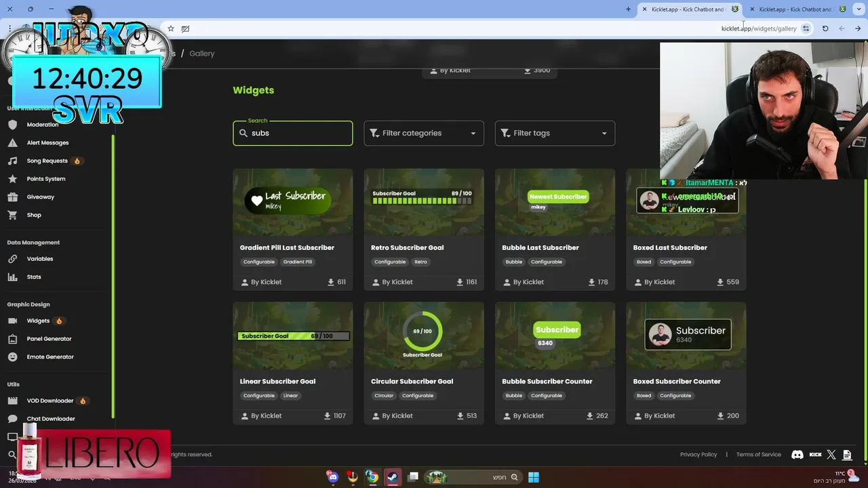Open the Giveaway gift icon

(x=12, y=197)
